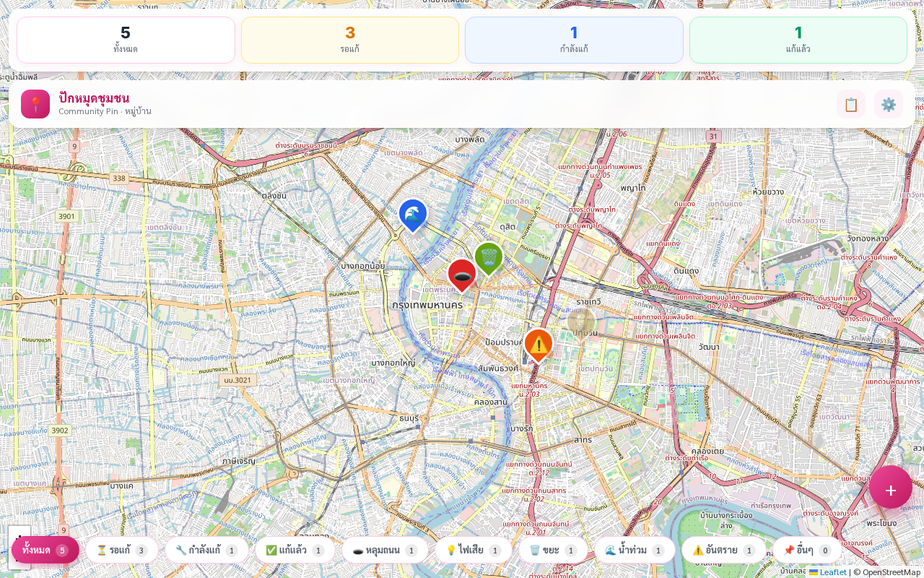
Task: Filter by ไฟเสีย broken light category
Action: (474, 550)
